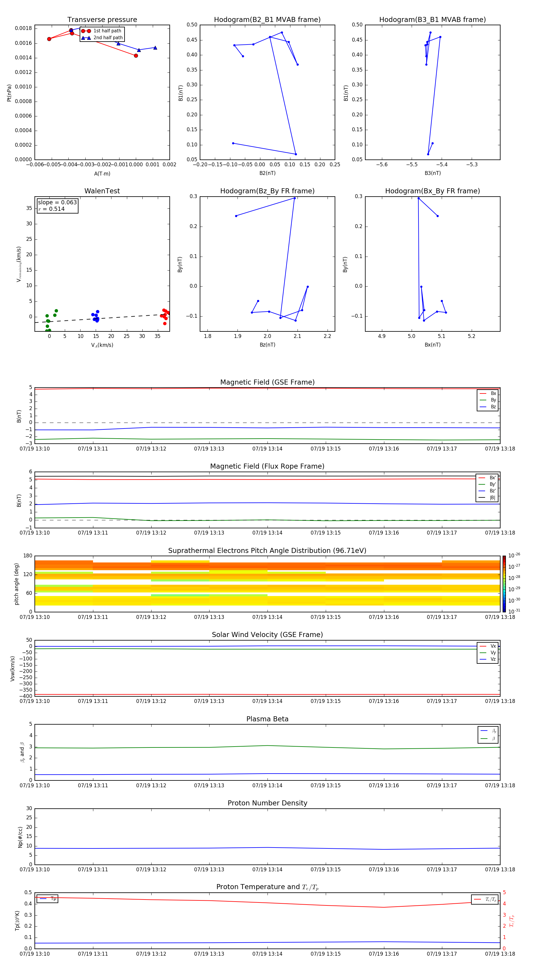Select the 'By' entry in GSE magnetic field legend

click(488, 400)
